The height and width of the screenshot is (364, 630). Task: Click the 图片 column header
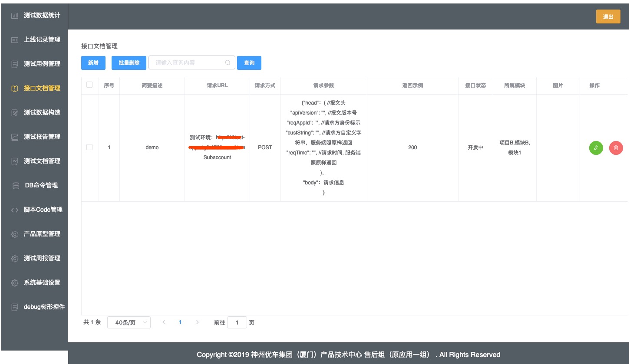coord(558,85)
